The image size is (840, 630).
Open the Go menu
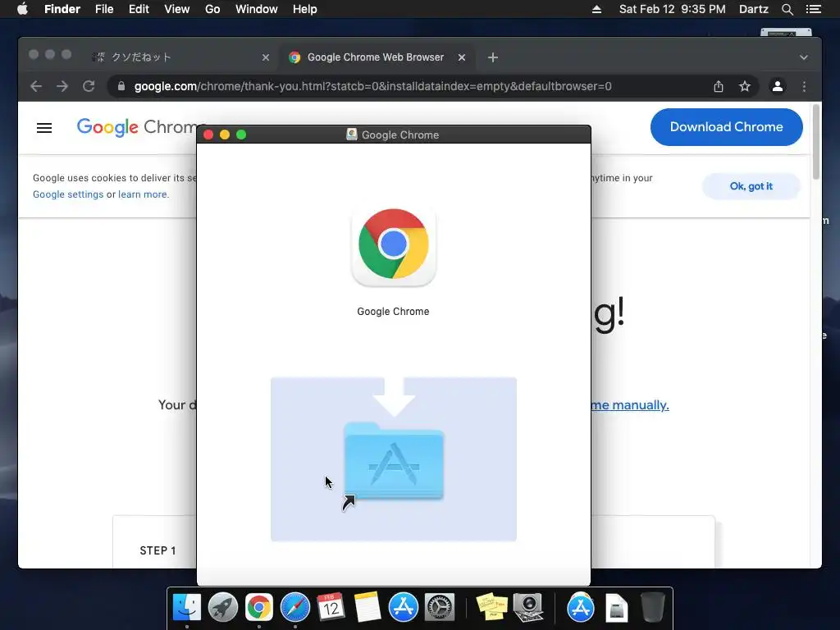click(x=212, y=9)
